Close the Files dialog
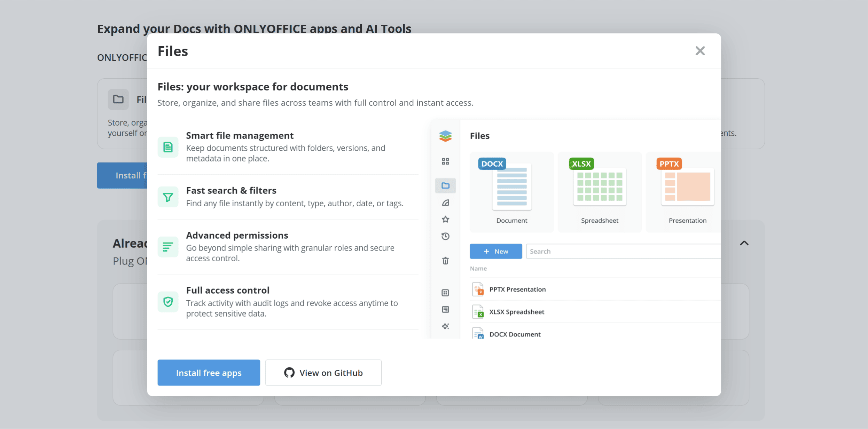 [700, 51]
